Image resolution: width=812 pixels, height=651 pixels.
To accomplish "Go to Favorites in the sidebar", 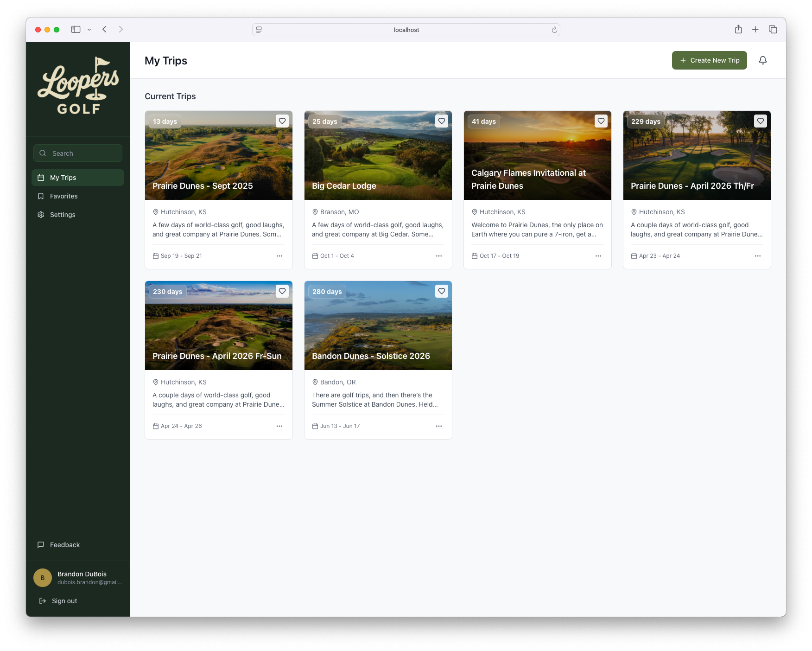I will [63, 196].
